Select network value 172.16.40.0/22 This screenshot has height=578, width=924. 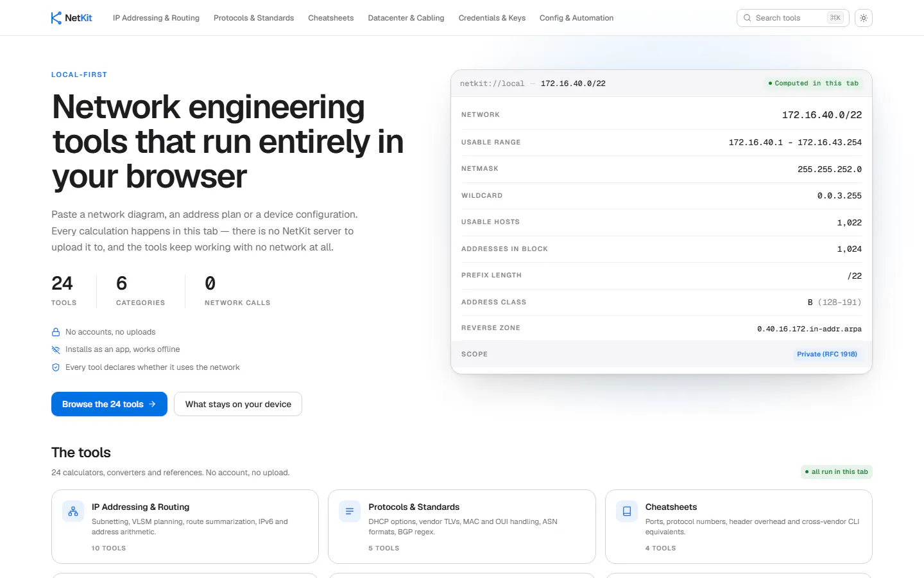[x=822, y=115]
